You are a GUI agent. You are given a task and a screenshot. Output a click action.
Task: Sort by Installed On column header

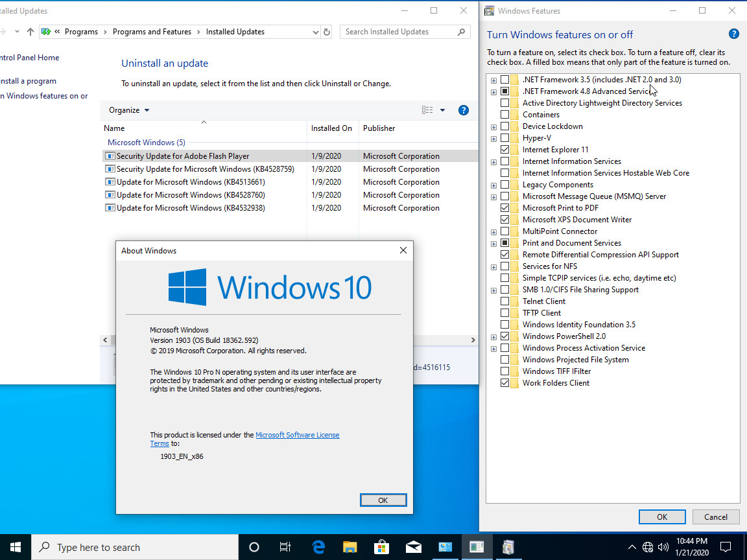tap(333, 128)
